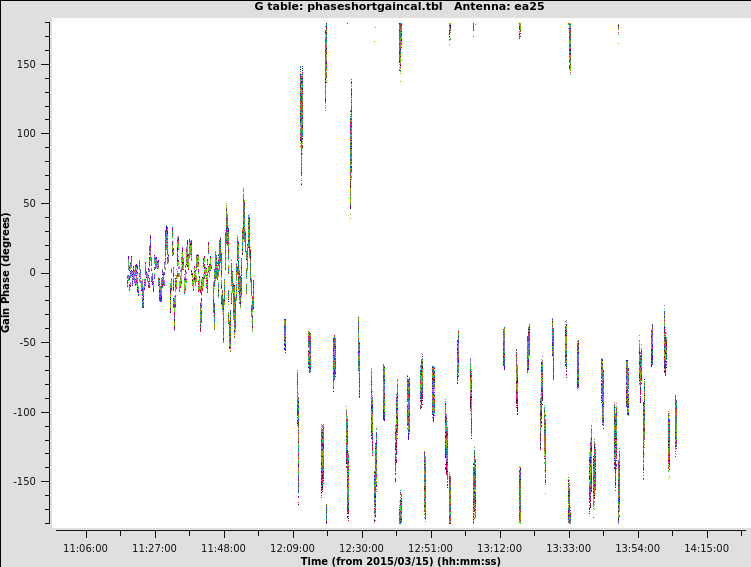Click the 0 value on the y-axis

pyautogui.click(x=43, y=273)
